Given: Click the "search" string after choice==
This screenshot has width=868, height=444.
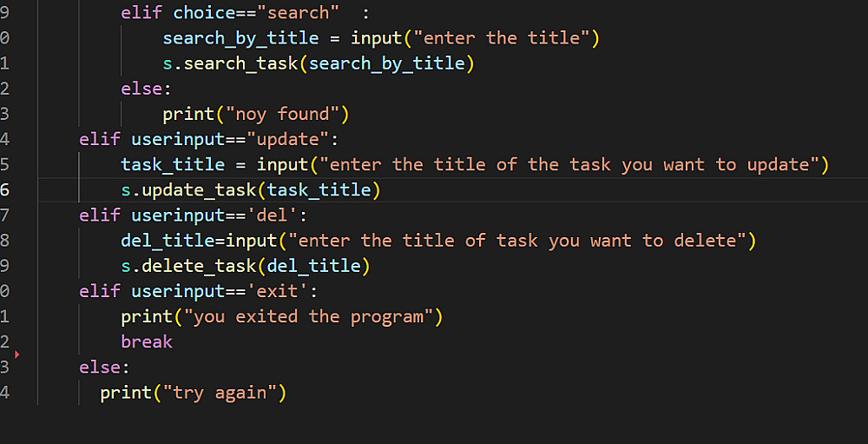Looking at the screenshot, I should 298,13.
